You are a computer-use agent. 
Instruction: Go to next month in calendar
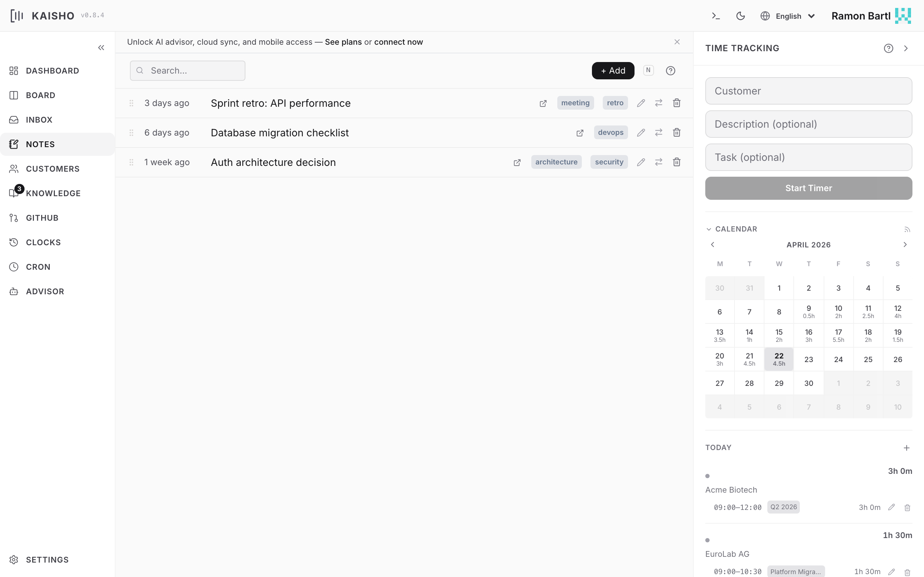pyautogui.click(x=905, y=245)
